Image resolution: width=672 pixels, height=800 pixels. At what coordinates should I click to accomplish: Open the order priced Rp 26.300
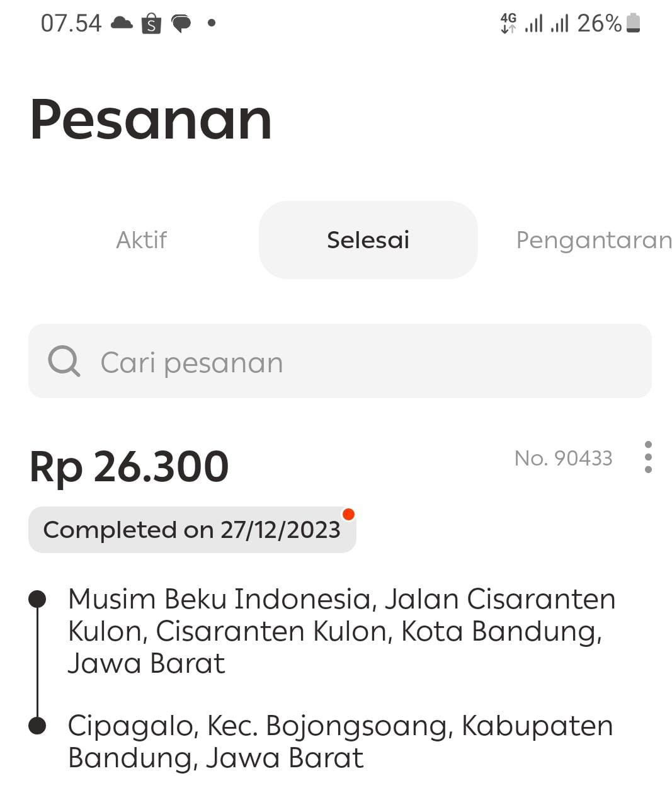tap(129, 467)
